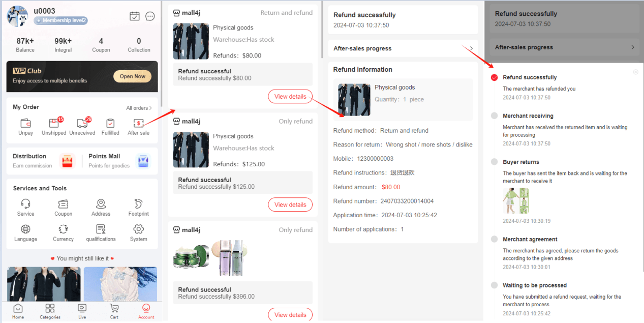The height and width of the screenshot is (323, 644).
Task: Open the Service headset icon
Action: [x=25, y=203]
